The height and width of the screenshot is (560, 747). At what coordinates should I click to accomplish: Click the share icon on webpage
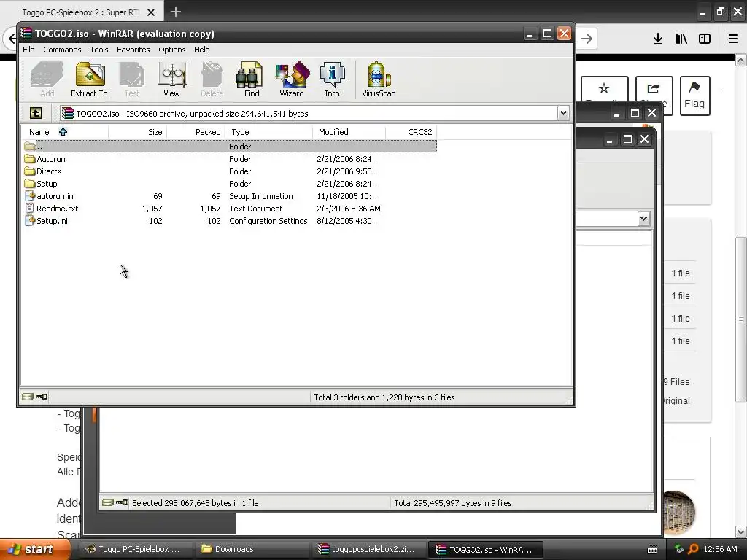(x=654, y=88)
